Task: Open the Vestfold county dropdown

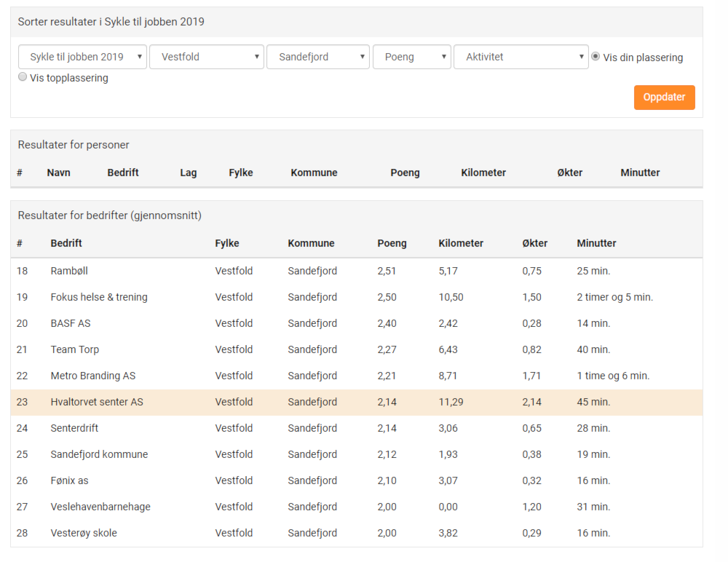Action: pos(207,57)
